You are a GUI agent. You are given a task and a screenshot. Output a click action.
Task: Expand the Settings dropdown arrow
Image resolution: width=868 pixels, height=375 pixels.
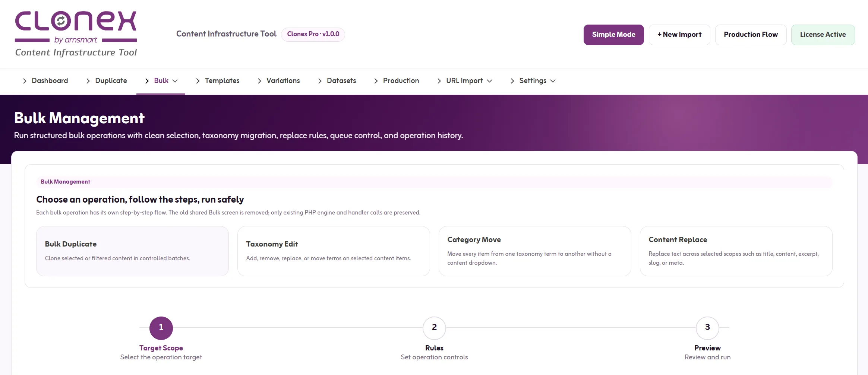(553, 81)
